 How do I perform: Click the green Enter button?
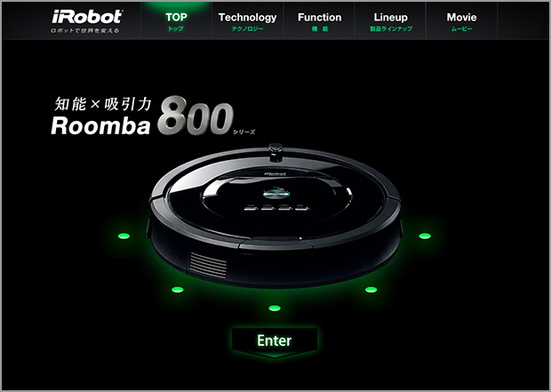pos(275,342)
